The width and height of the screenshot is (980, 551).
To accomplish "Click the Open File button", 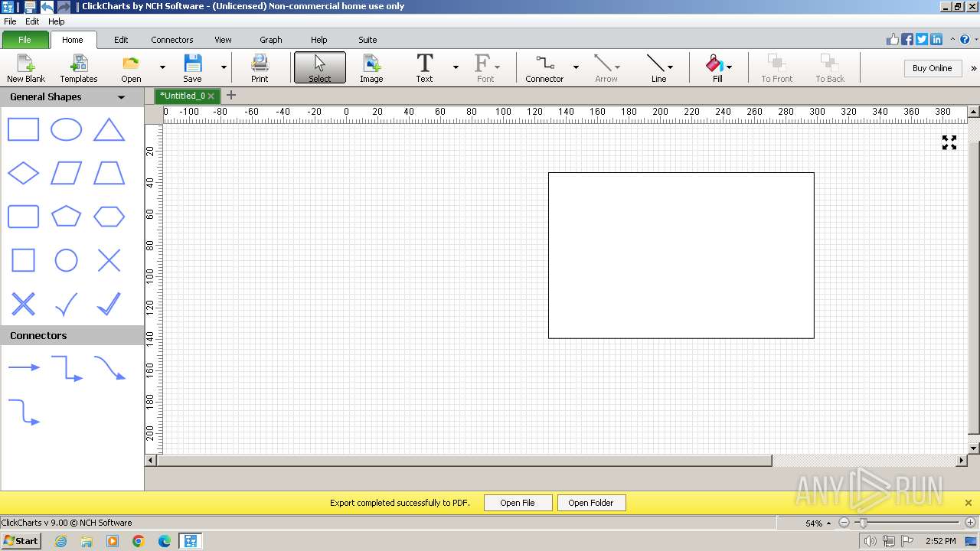I will coord(518,503).
